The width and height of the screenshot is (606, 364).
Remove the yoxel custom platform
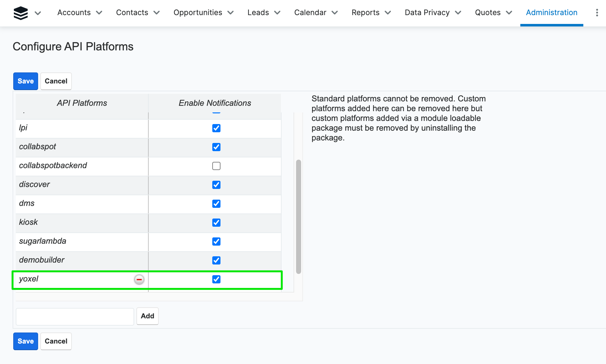[x=139, y=279]
